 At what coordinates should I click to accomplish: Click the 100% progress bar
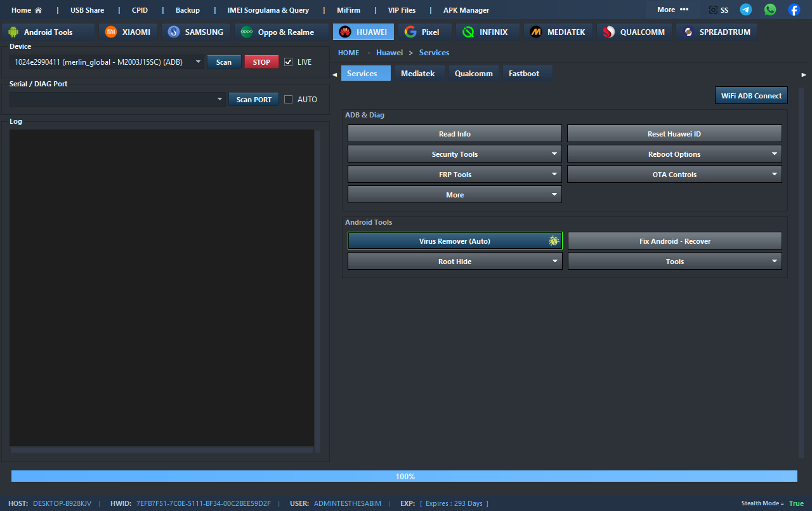pos(404,476)
